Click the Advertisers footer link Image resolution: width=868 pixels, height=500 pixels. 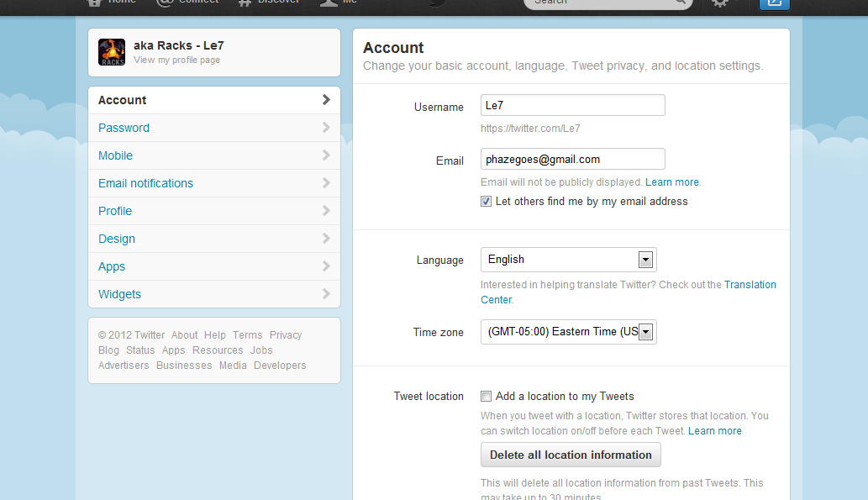pyautogui.click(x=124, y=366)
